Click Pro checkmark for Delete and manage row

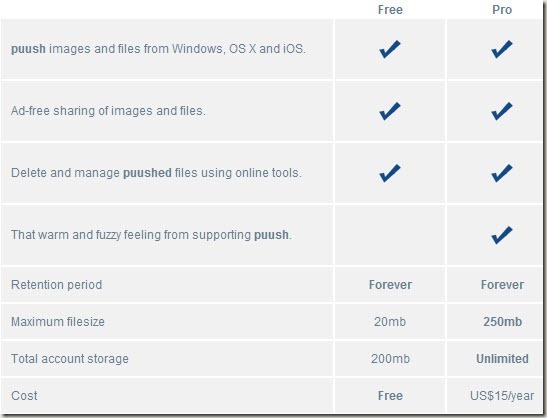point(502,173)
